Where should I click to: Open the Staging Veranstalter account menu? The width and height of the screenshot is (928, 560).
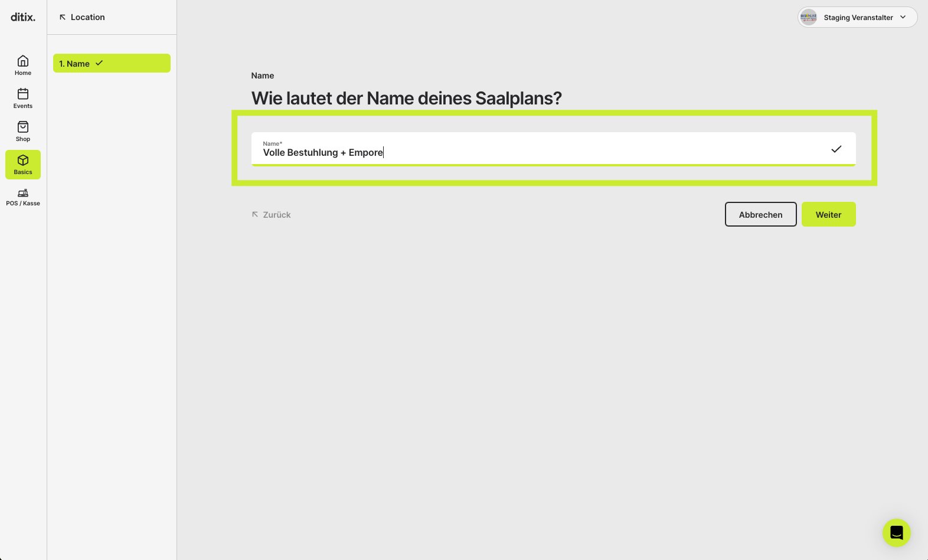(x=857, y=17)
